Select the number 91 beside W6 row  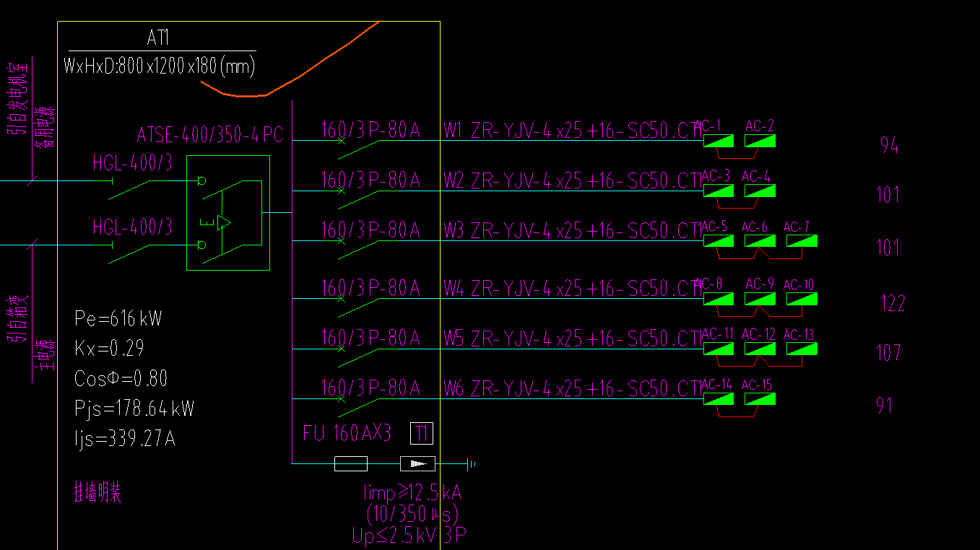[885, 405]
